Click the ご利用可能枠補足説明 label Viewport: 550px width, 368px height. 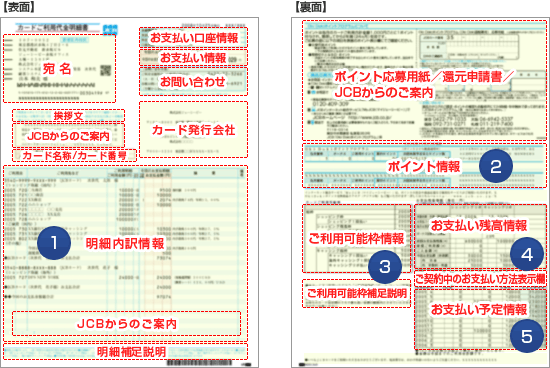357,294
